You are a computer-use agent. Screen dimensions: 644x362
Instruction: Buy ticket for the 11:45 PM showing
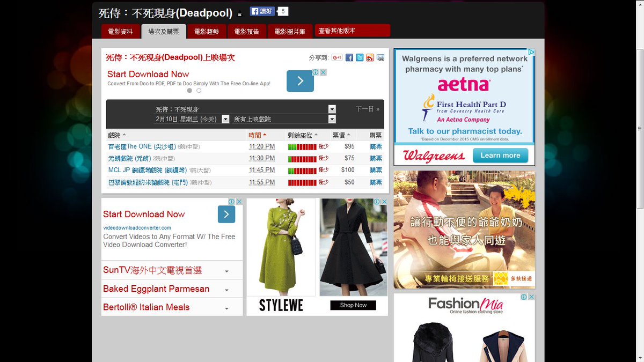point(376,170)
